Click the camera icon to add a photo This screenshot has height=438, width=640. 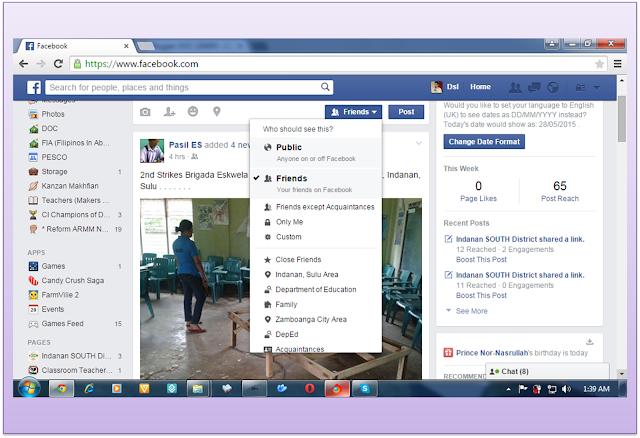pos(145,112)
